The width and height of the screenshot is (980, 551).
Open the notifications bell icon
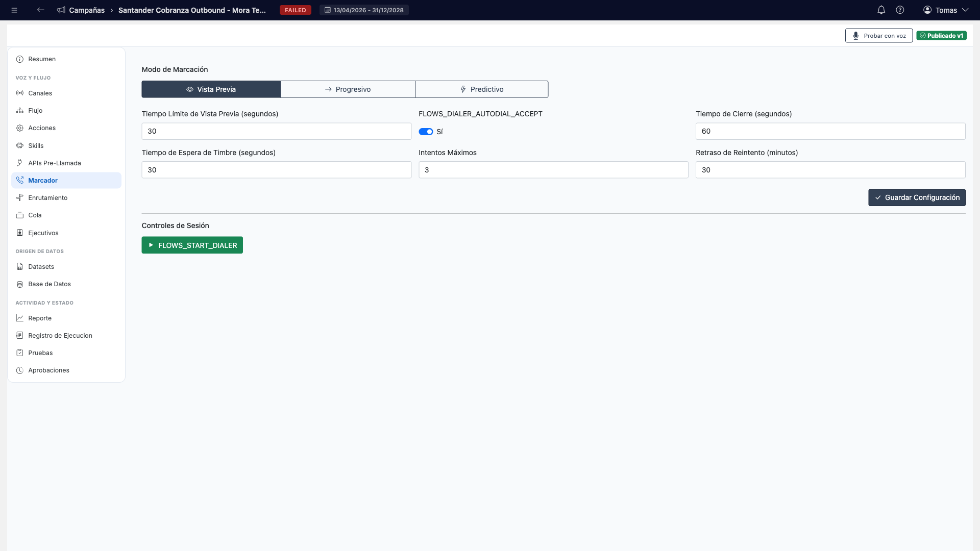pos(881,10)
